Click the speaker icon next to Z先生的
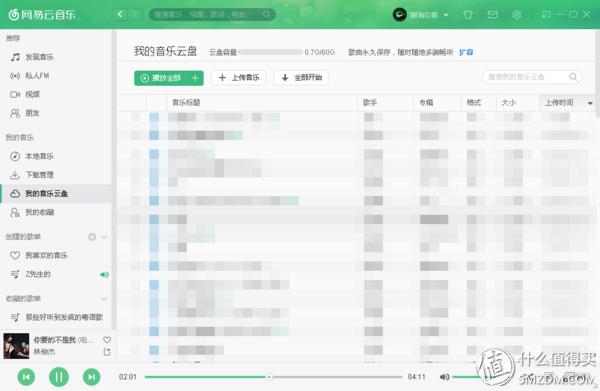 pyautogui.click(x=104, y=274)
